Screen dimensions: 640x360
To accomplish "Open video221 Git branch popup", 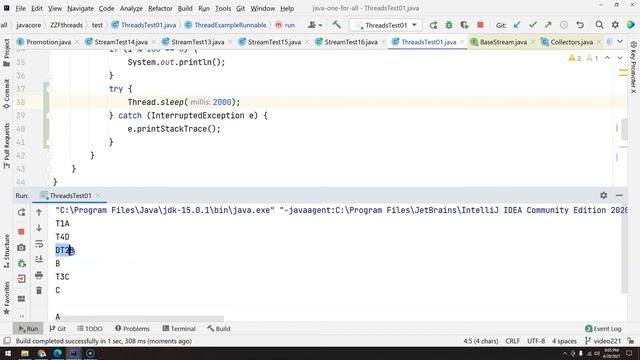I will 603,341.
